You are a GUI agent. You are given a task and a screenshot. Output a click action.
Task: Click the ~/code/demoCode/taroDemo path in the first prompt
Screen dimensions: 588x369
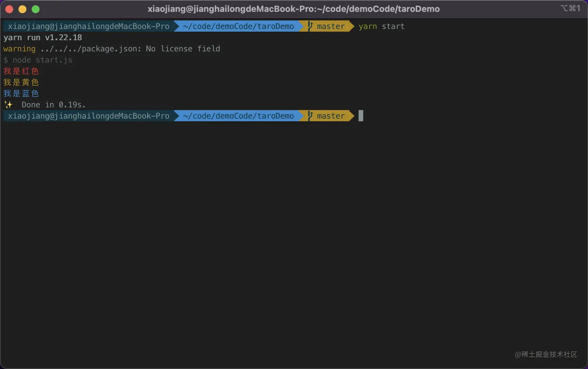[x=238, y=26]
